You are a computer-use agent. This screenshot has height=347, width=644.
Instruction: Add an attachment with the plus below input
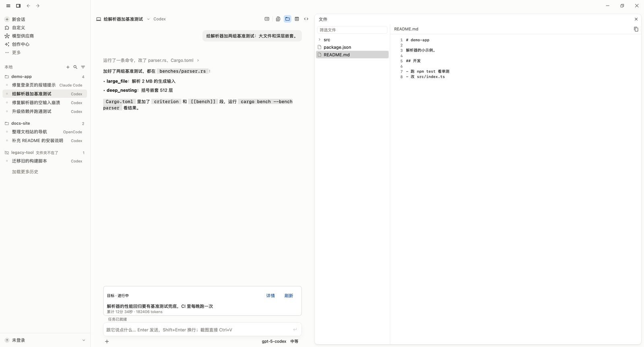point(107,341)
